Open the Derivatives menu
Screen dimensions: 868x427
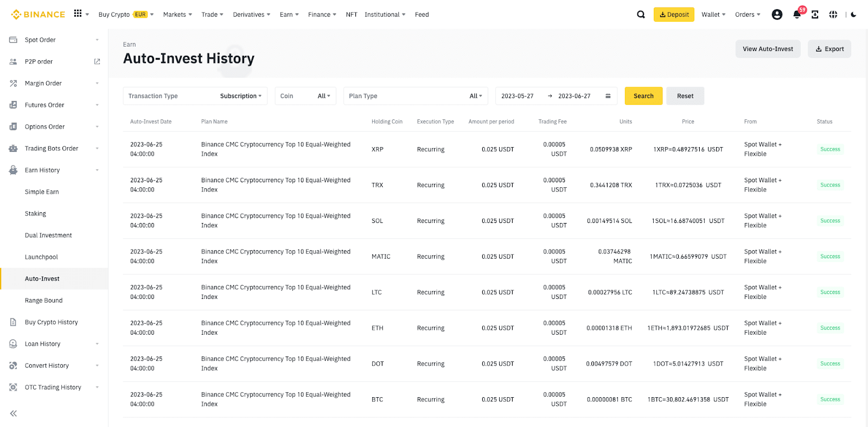(251, 15)
